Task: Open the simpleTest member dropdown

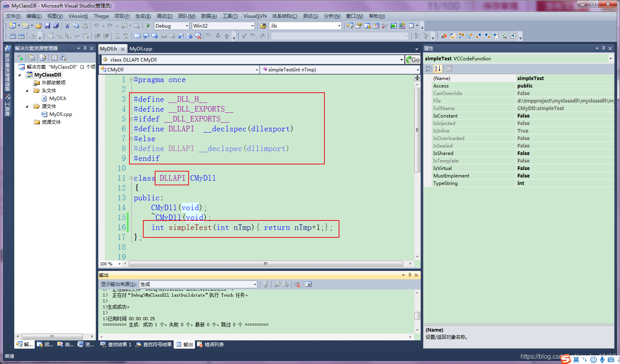Action: pyautogui.click(x=418, y=70)
